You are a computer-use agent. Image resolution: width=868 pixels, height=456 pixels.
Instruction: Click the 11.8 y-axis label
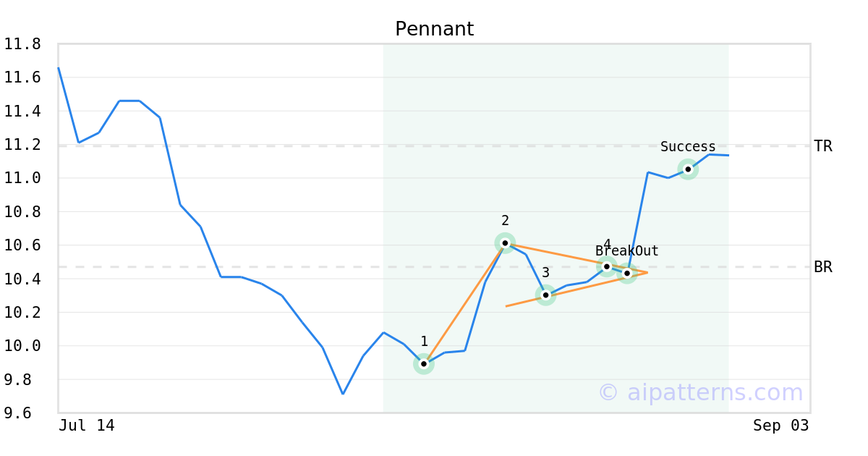[22, 44]
